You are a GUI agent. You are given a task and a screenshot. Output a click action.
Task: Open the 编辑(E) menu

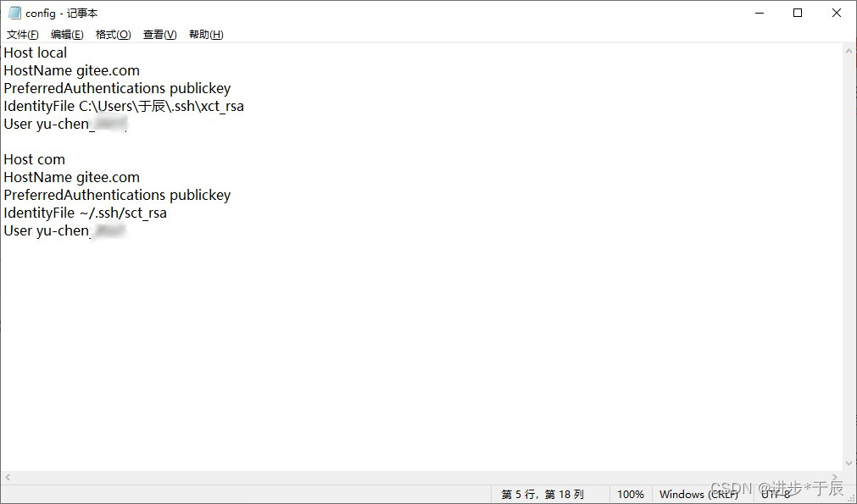(x=67, y=35)
